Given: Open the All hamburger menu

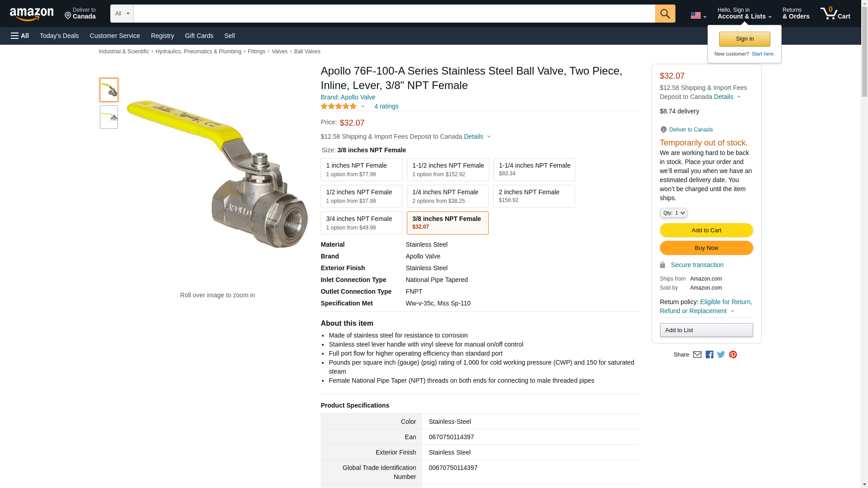Looking at the screenshot, I should [20, 36].
